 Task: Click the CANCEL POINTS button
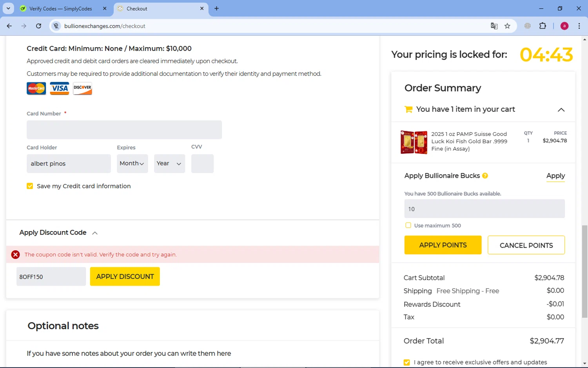pyautogui.click(x=526, y=245)
